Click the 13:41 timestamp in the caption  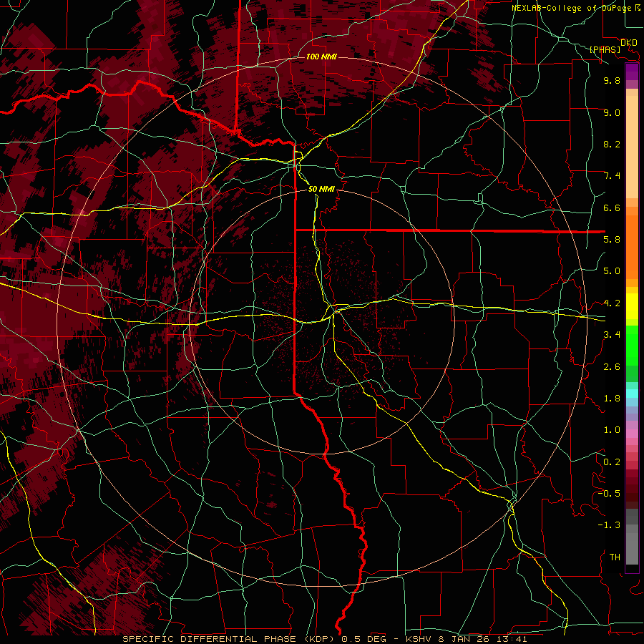[x=513, y=639]
